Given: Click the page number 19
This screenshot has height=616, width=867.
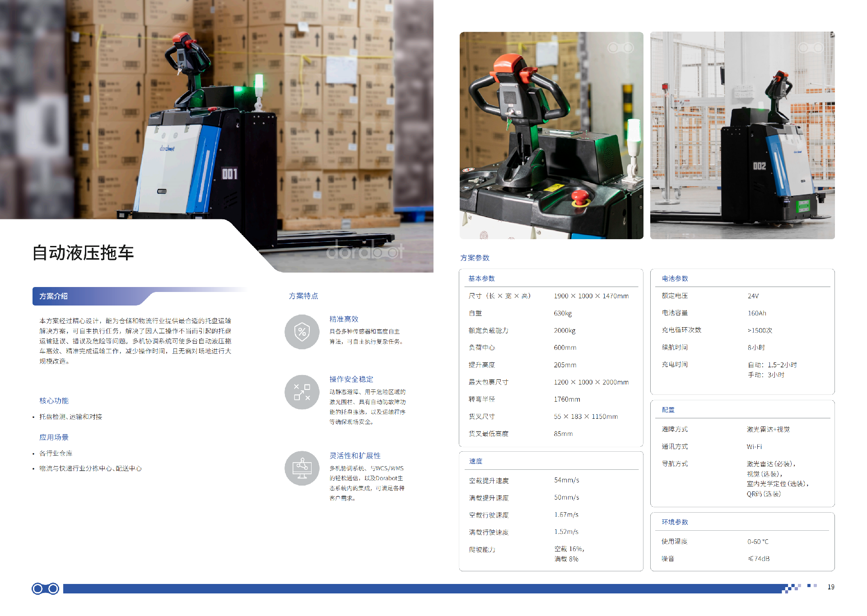Looking at the screenshot, I should [830, 587].
